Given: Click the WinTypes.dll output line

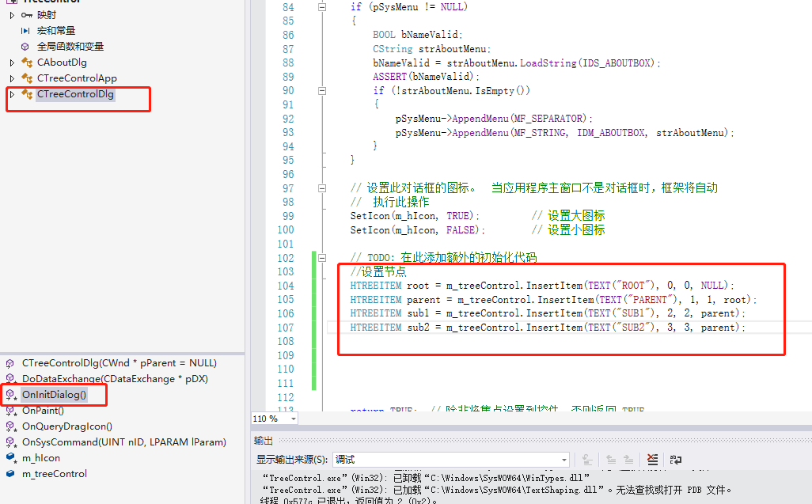Looking at the screenshot, I should (426, 477).
